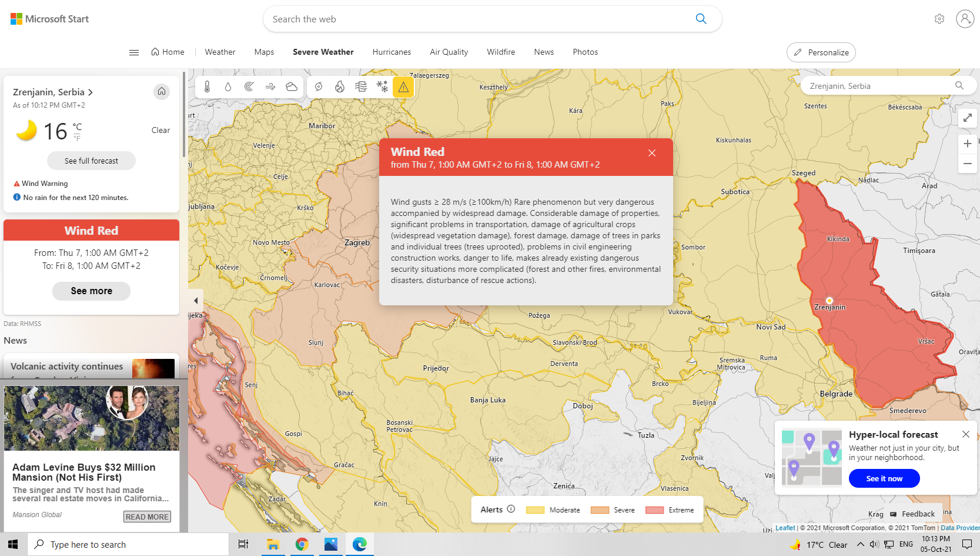
Task: Select the temperature map layer icon
Action: 207,87
